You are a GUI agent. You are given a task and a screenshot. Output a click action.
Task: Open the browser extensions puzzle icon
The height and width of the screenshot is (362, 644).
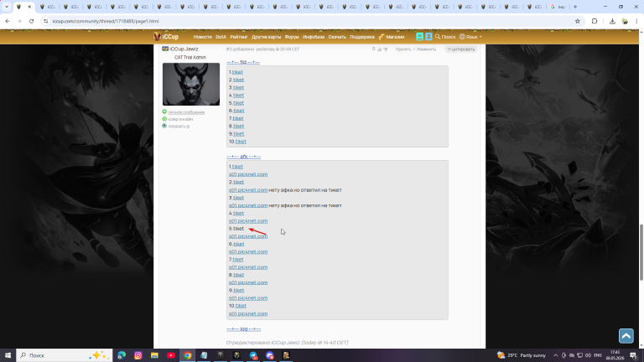[x=595, y=21]
